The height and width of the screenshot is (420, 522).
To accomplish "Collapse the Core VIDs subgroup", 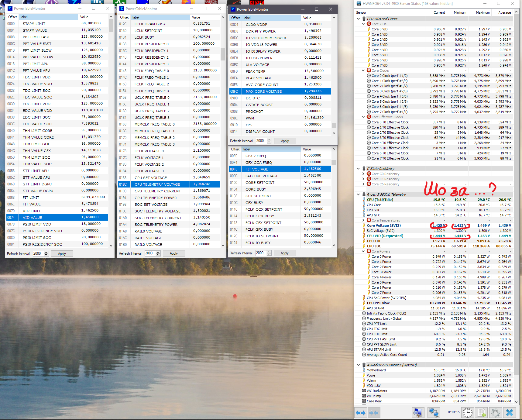I will pos(363,24).
